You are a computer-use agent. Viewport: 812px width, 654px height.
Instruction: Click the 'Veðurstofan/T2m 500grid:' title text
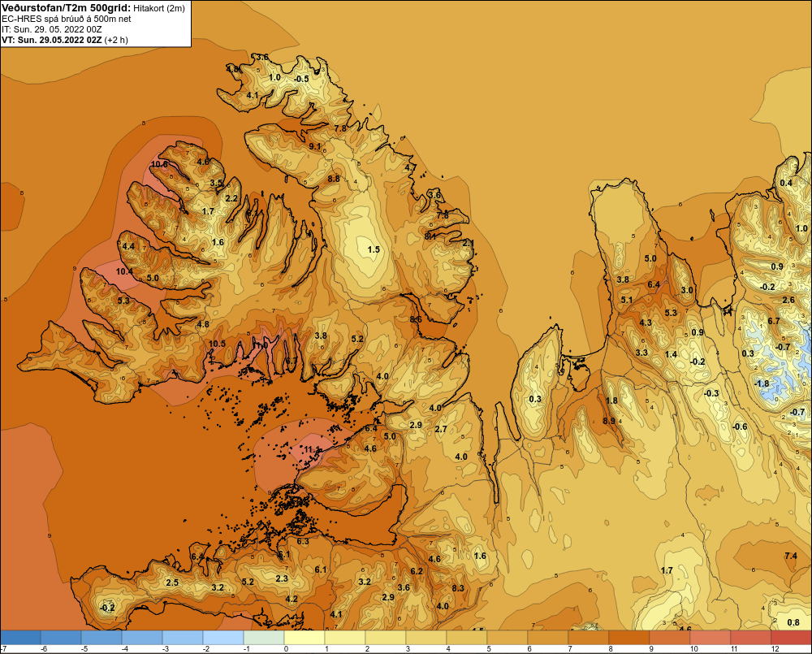tap(67, 7)
